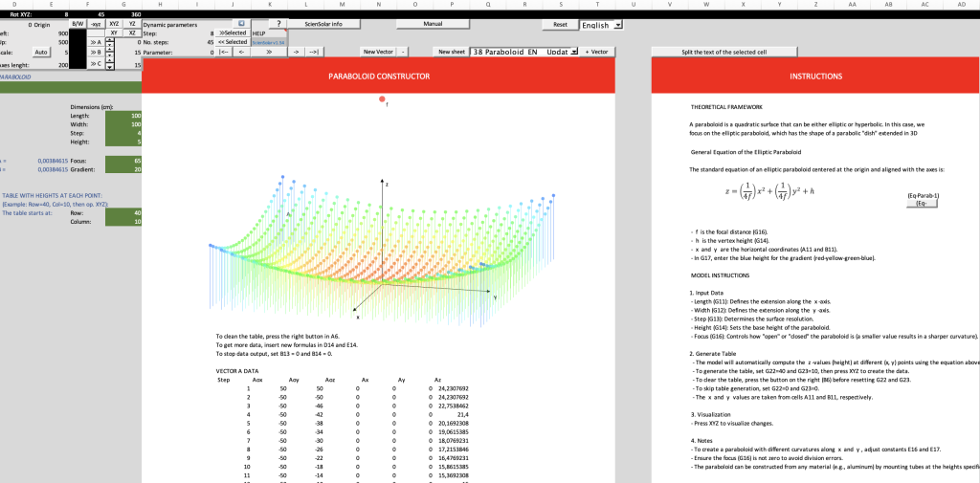
Task: Click the black color swatch beside B/W
Action: 78,49
